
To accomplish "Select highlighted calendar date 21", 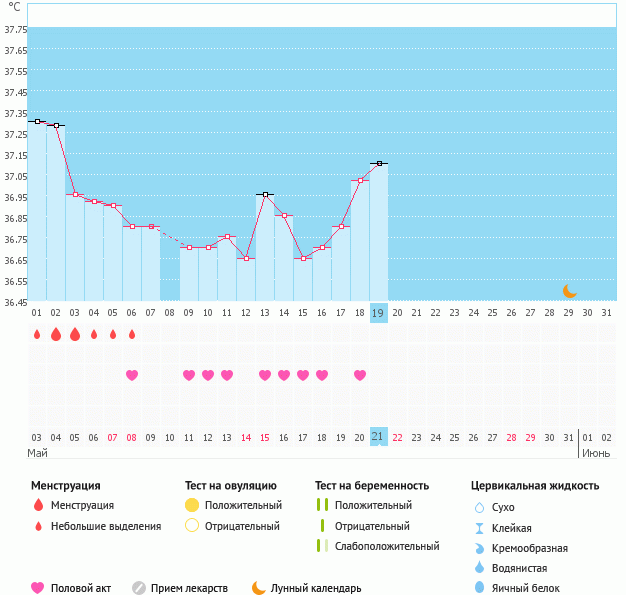I will click(x=378, y=437).
